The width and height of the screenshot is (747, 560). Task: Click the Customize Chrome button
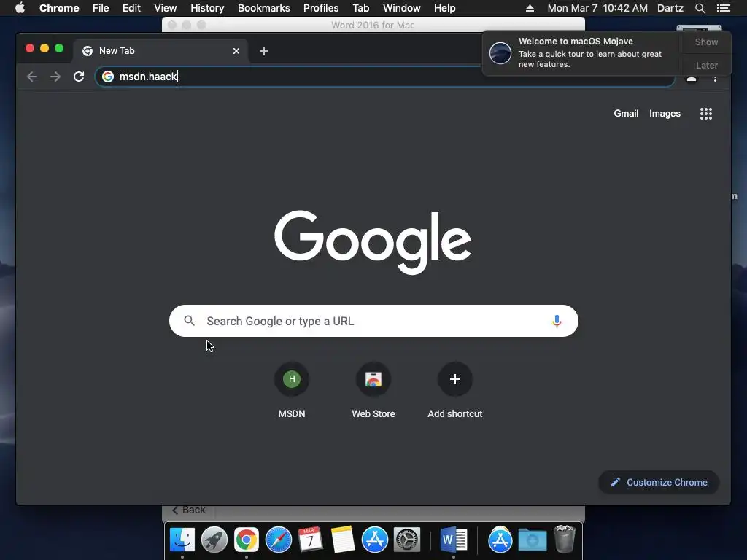tap(659, 483)
